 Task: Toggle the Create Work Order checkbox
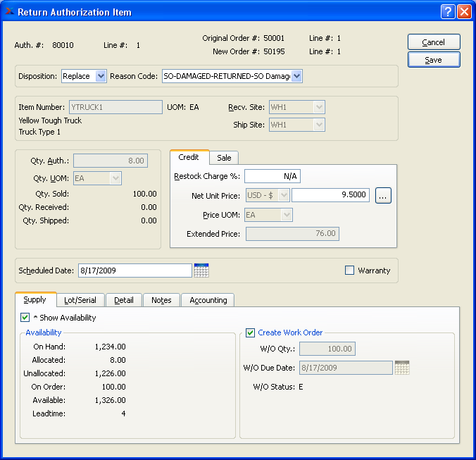pos(250,332)
